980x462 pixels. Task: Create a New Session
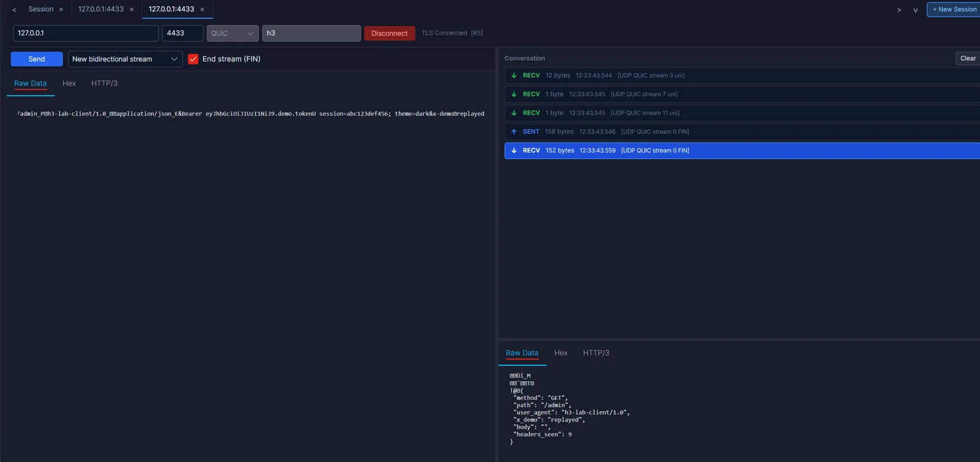pyautogui.click(x=954, y=10)
